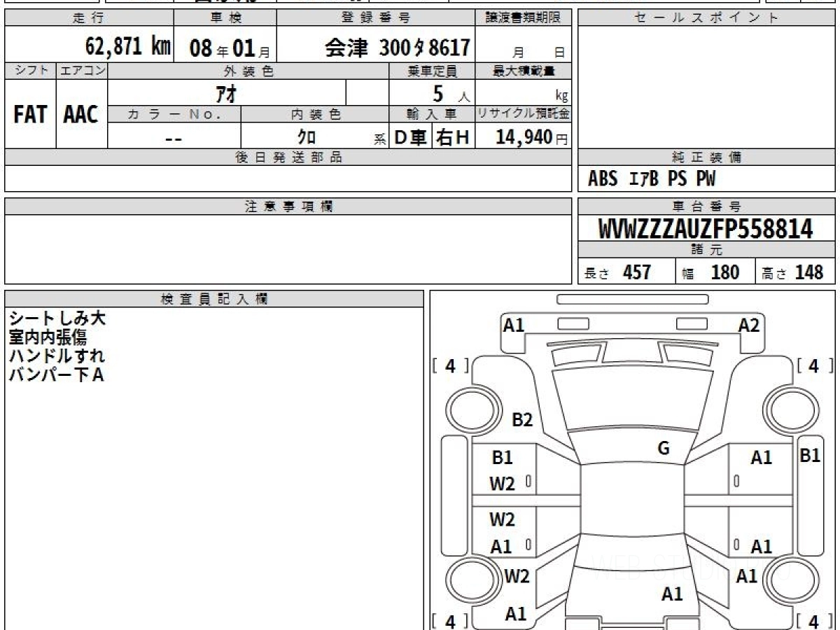The width and height of the screenshot is (840, 630).
Task: Select inspector note ハンドルすれ
Action: click(x=57, y=356)
